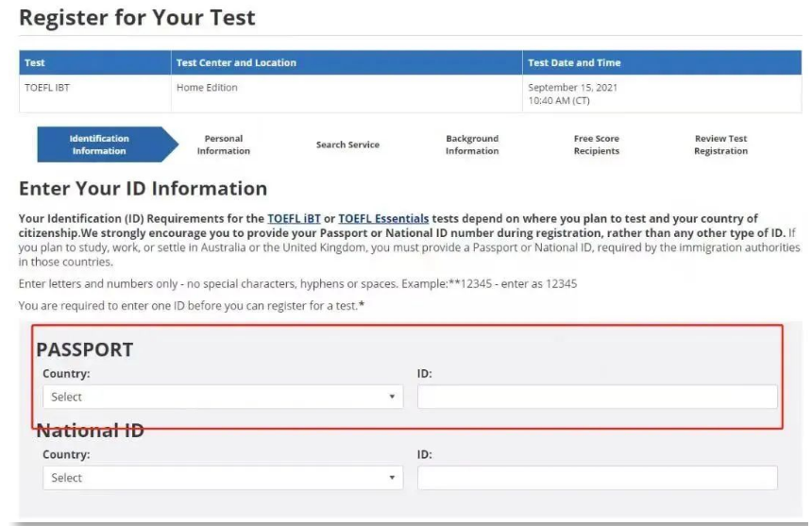Click the 'Home Edition' table cell

click(347, 93)
